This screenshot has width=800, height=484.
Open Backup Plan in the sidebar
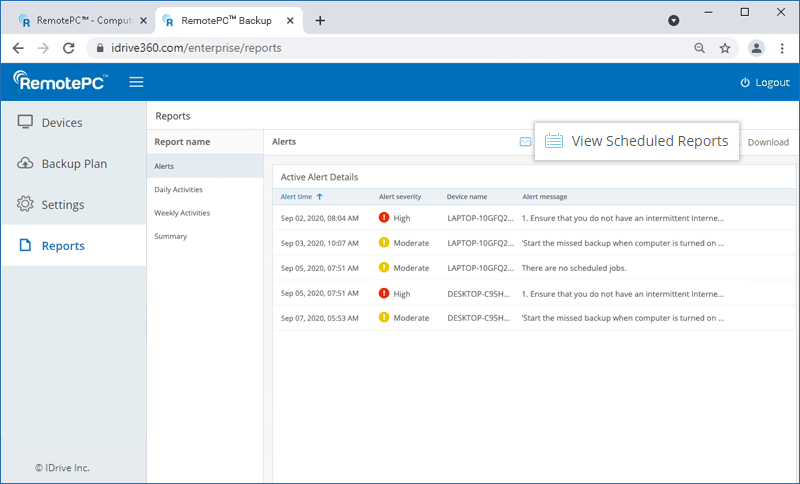point(73,164)
